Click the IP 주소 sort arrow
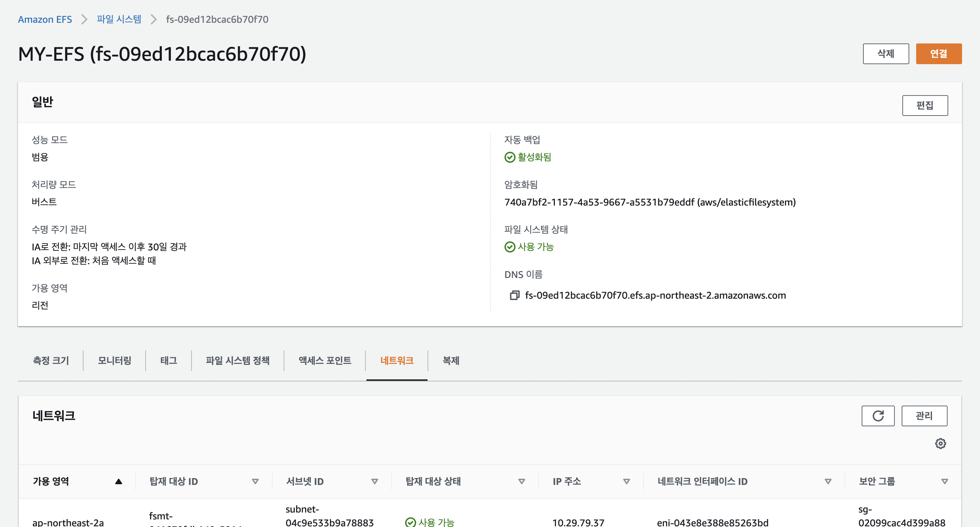Screen dimensions: 980x527 (626, 481)
